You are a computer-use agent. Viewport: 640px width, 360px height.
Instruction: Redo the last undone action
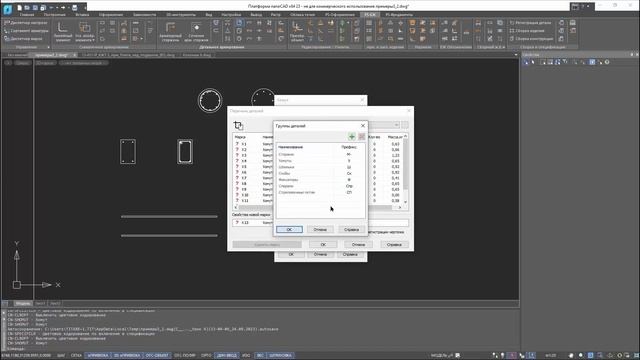pos(62,7)
